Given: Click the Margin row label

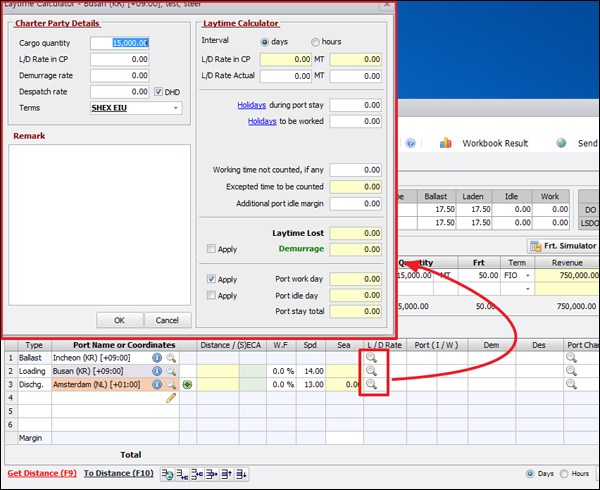Looking at the screenshot, I should point(31,438).
